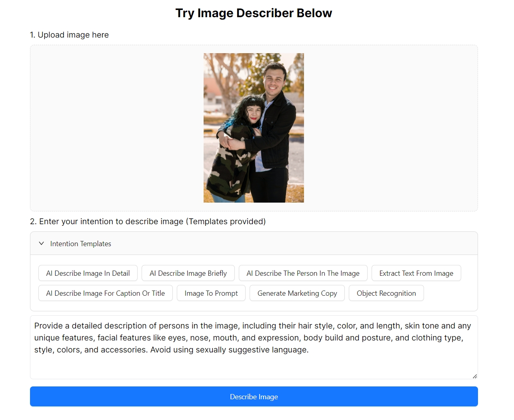Click the text area resize handle
The width and height of the screenshot is (514, 420).
coord(475,376)
